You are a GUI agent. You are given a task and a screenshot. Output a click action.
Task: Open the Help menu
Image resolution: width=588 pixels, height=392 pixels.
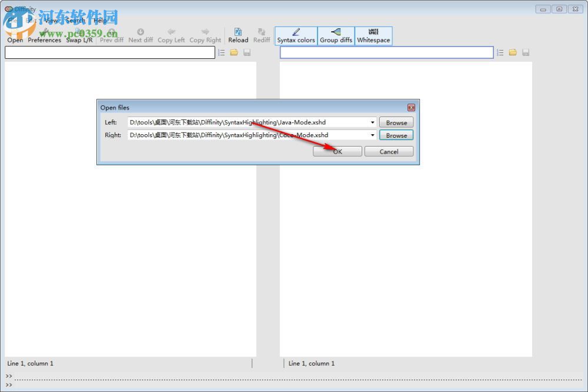point(100,21)
